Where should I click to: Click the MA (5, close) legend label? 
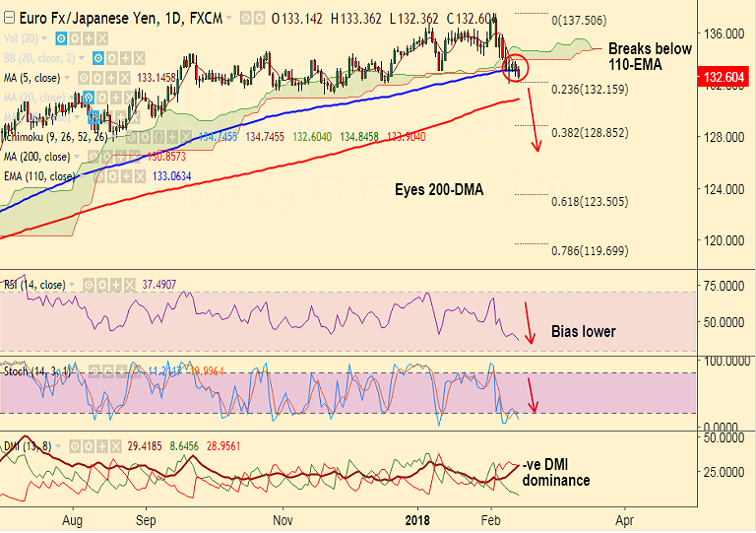coord(32,78)
